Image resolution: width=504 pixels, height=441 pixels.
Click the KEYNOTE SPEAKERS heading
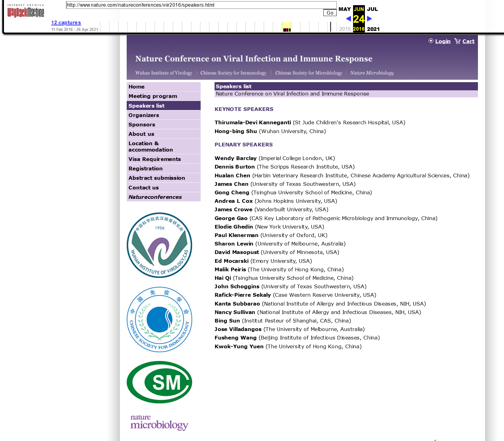pyautogui.click(x=244, y=109)
